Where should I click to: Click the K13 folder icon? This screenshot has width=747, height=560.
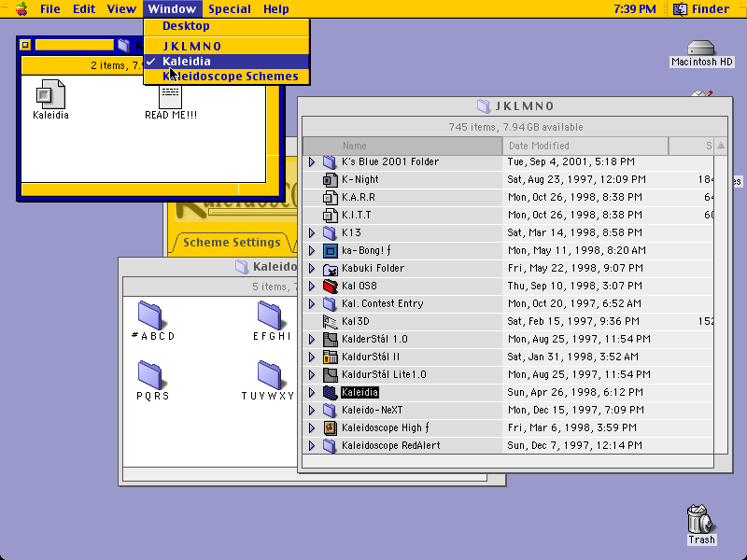pos(330,232)
